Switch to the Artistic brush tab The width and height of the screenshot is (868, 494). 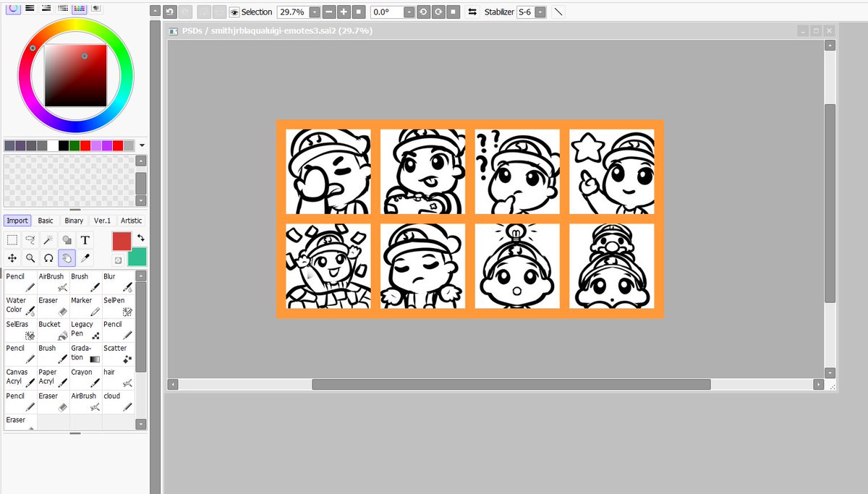pyautogui.click(x=131, y=221)
